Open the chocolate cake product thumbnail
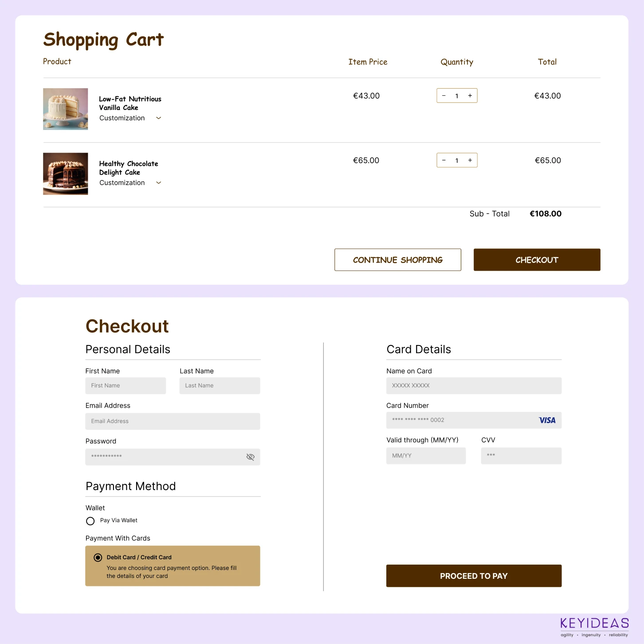644x644 pixels. 65,174
